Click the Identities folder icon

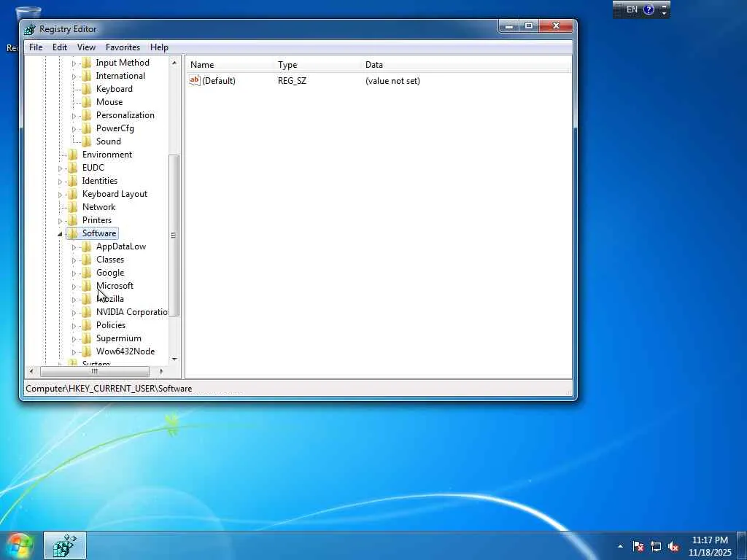pyautogui.click(x=72, y=181)
